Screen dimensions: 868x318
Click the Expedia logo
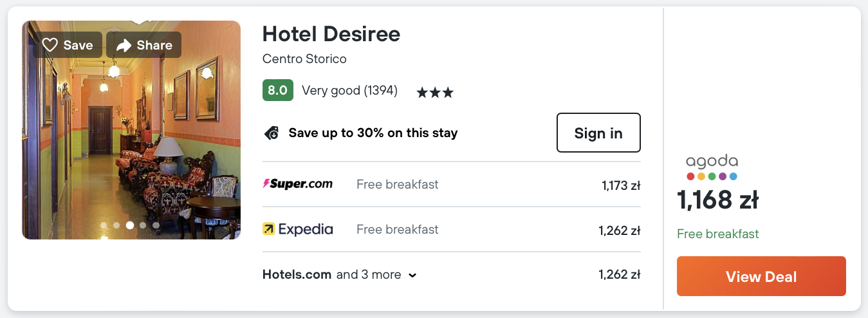coord(297,229)
